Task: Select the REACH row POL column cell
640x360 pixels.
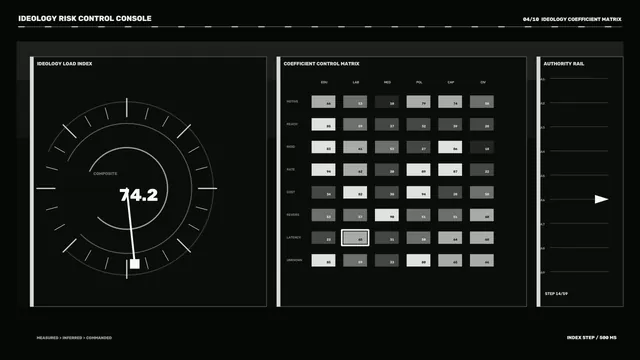Action: coord(418,124)
